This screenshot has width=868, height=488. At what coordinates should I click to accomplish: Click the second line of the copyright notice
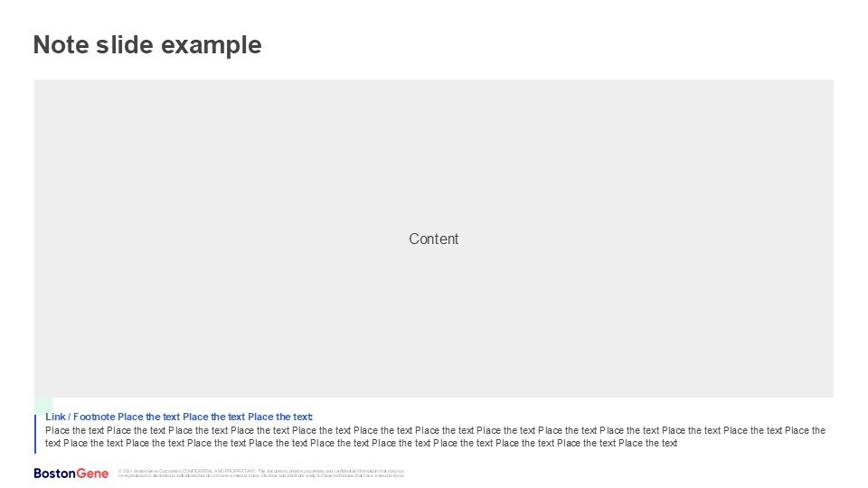coord(261,475)
